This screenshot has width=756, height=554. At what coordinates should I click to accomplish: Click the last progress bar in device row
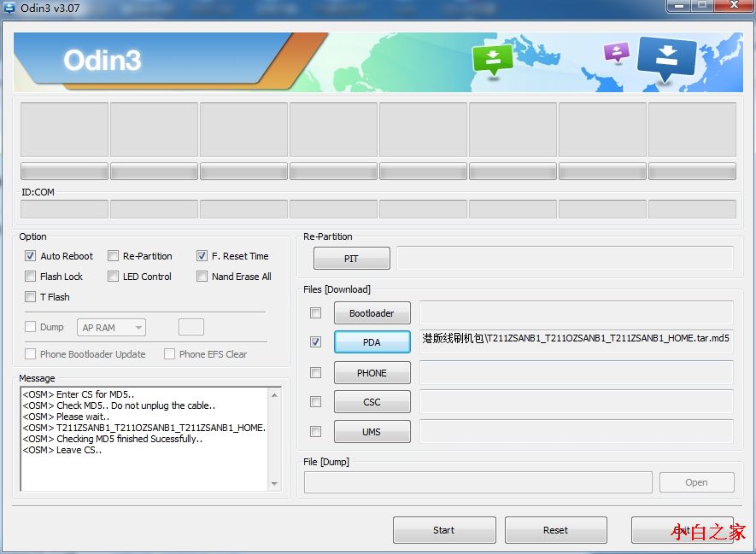[x=692, y=171]
